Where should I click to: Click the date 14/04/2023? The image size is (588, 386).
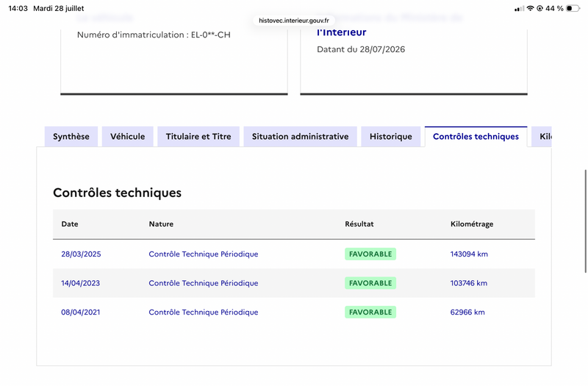(81, 283)
